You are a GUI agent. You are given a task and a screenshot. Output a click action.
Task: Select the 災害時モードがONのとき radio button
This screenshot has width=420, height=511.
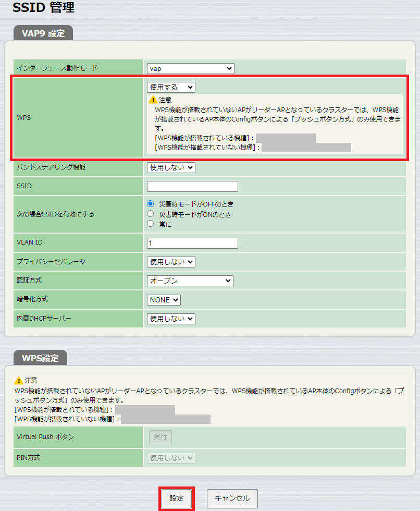pyautogui.click(x=150, y=213)
